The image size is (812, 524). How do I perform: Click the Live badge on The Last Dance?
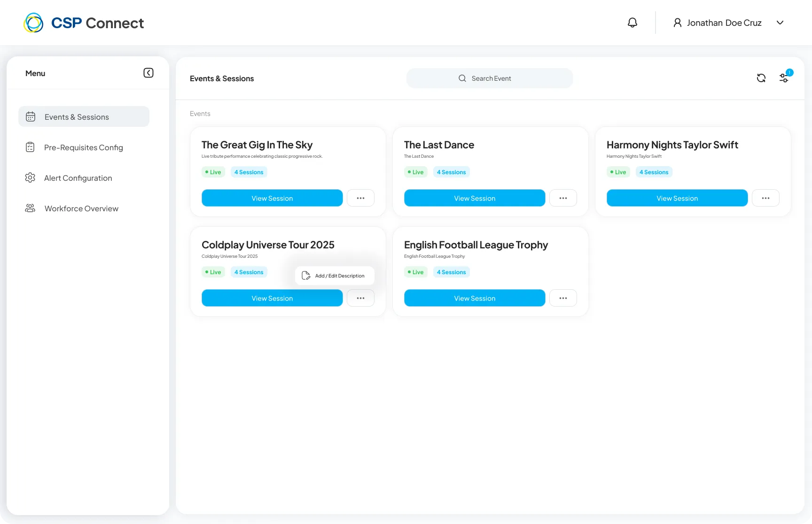pos(416,172)
